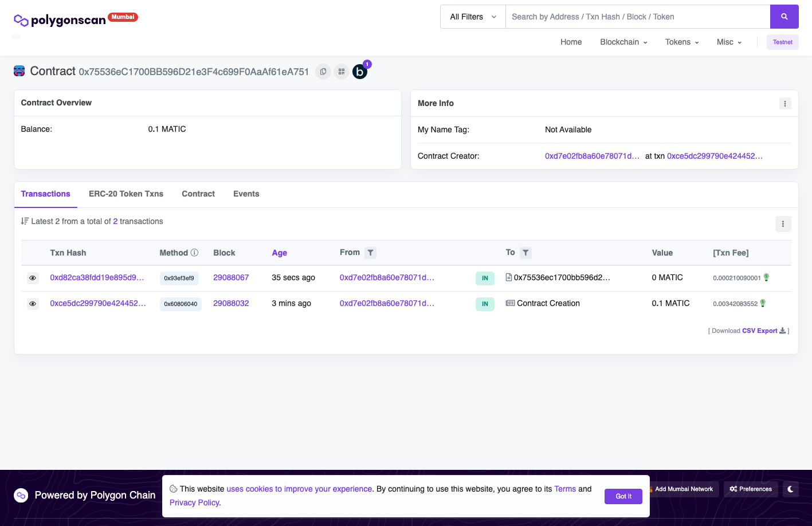This screenshot has width=812, height=526.
Task: Expand the Misc menu
Action: click(729, 42)
